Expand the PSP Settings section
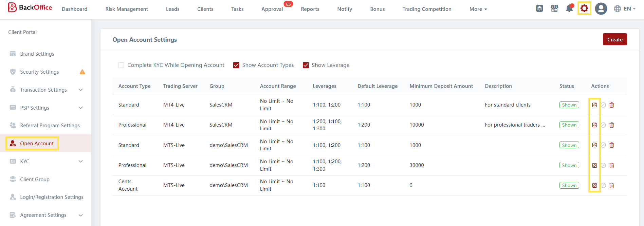This screenshot has height=226, width=644. tap(80, 108)
